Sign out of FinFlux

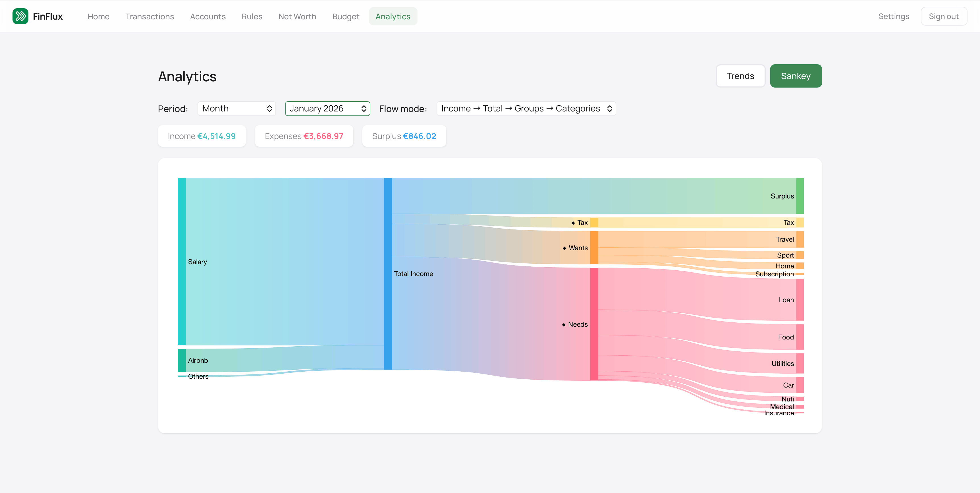tap(944, 16)
